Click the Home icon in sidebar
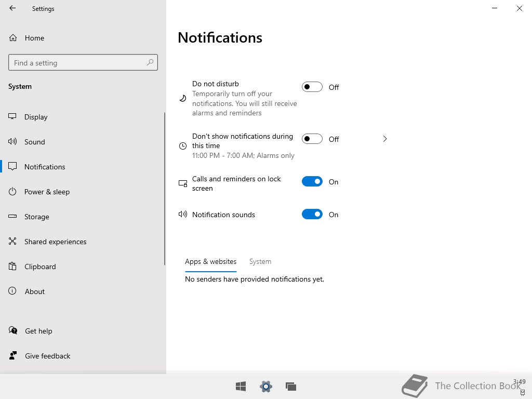 tap(13, 38)
